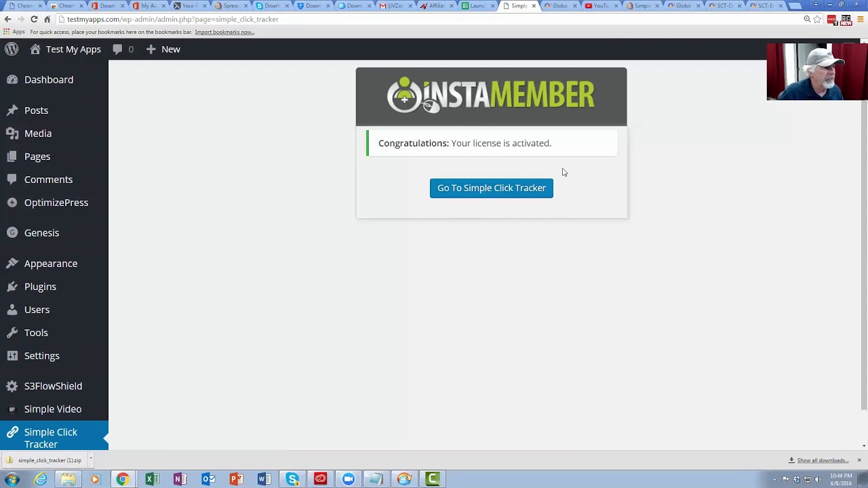Open Outlook from the taskbar
This screenshot has width=868, height=488.
208,479
